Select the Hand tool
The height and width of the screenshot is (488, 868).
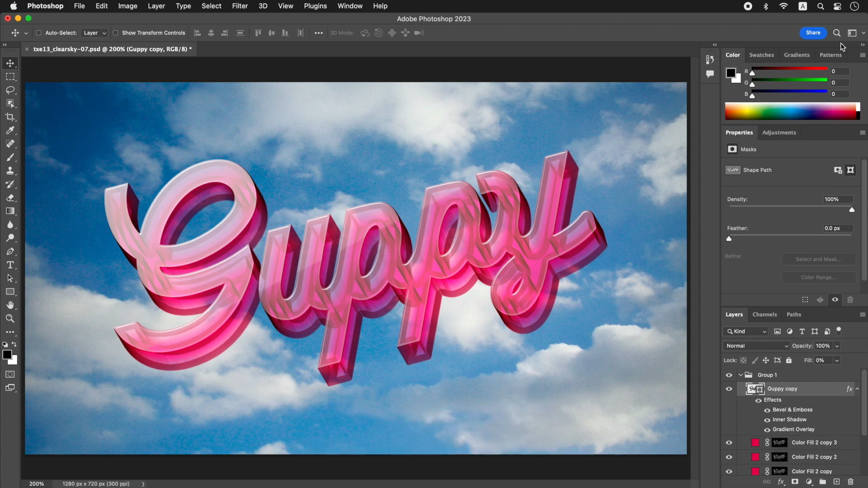coord(10,305)
